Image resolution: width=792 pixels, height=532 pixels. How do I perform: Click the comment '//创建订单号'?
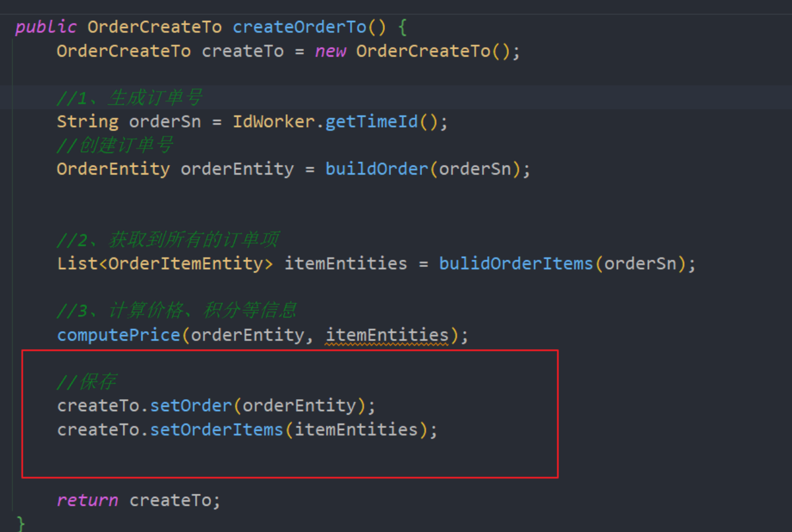[114, 145]
